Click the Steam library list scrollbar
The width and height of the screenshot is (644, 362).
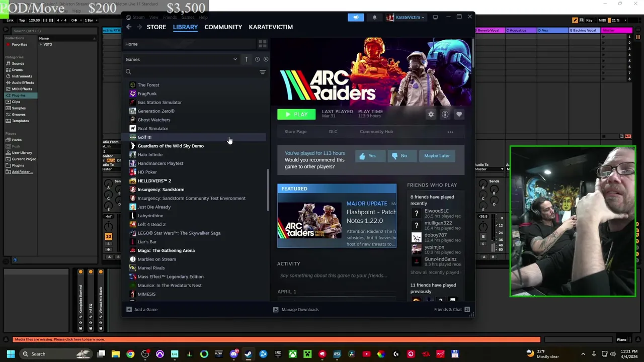pos(268,190)
